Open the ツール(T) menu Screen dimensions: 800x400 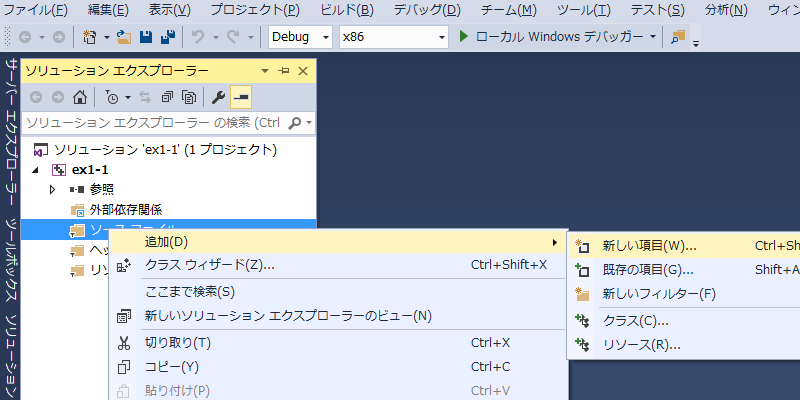[584, 10]
